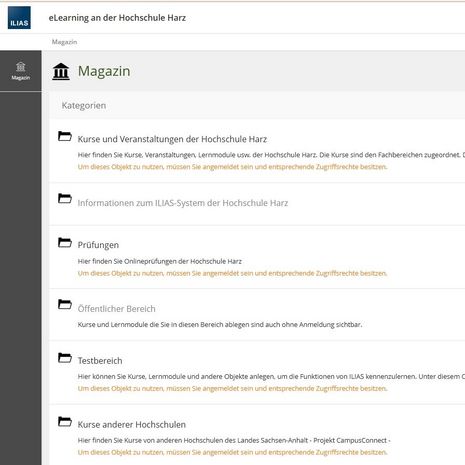Open Magazin from the dark sidebar
Viewport: 465px width, 465px height.
21,71
